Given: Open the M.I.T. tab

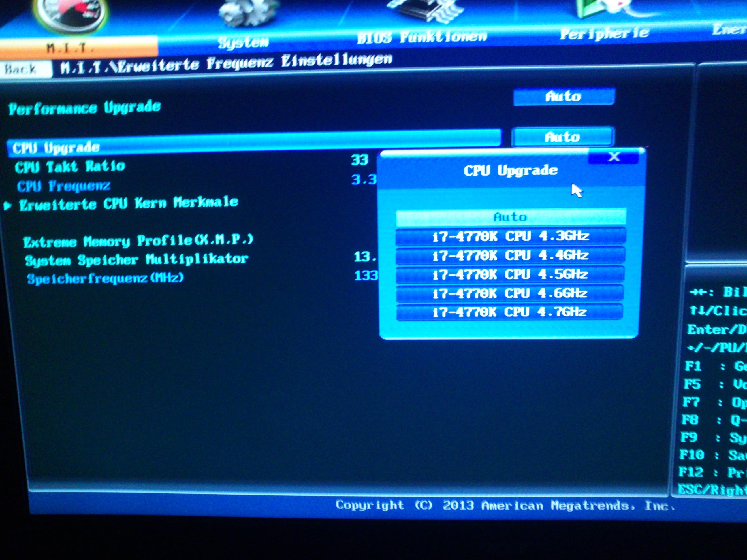Looking at the screenshot, I should tap(70, 48).
